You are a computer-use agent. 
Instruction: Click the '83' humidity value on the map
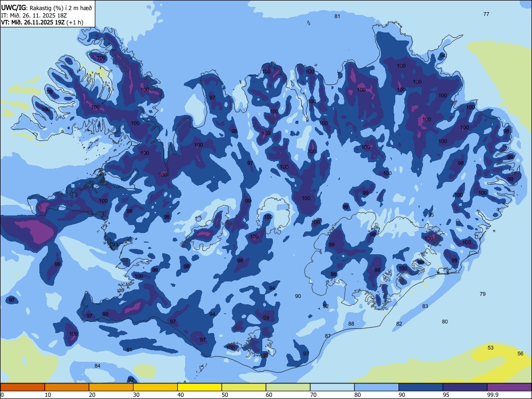[425, 306]
